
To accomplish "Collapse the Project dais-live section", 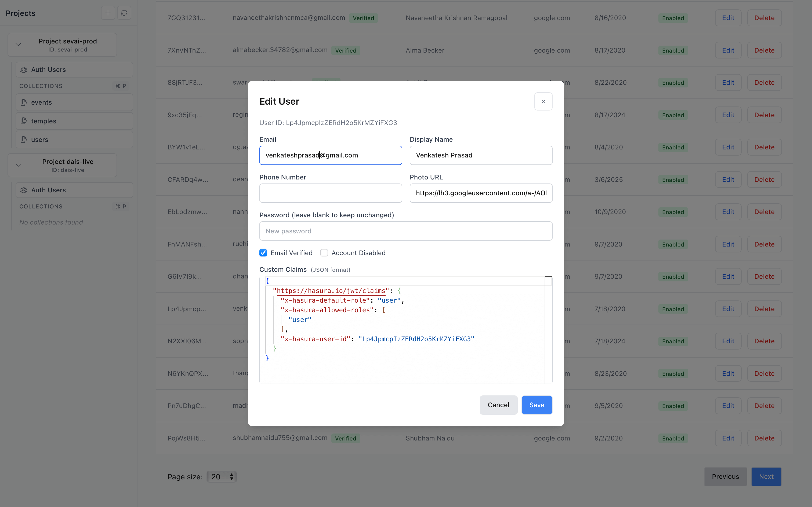I will (18, 165).
